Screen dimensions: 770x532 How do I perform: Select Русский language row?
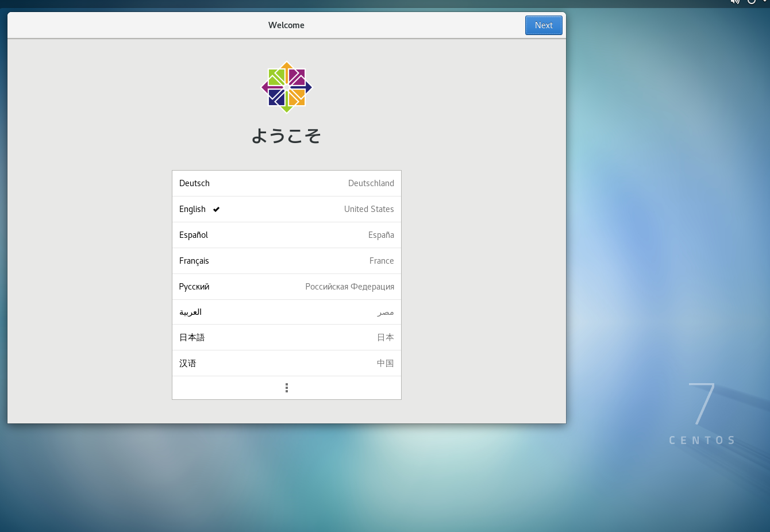point(194,287)
